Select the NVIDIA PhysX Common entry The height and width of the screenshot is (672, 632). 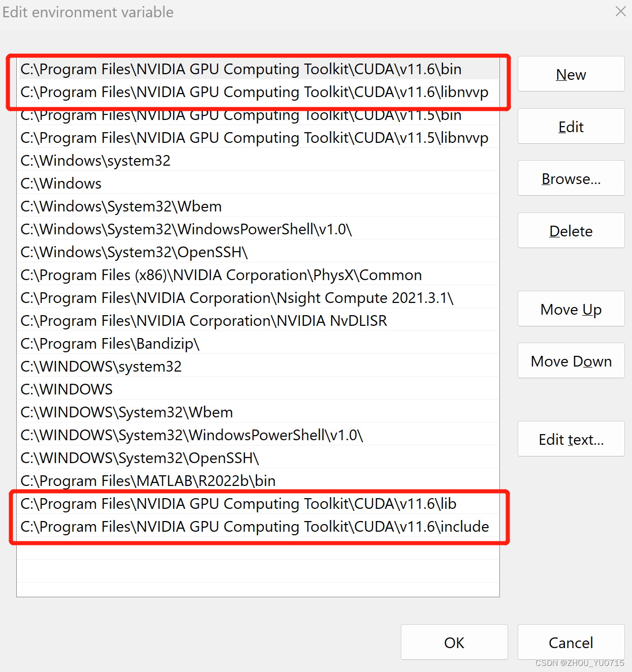click(x=220, y=274)
